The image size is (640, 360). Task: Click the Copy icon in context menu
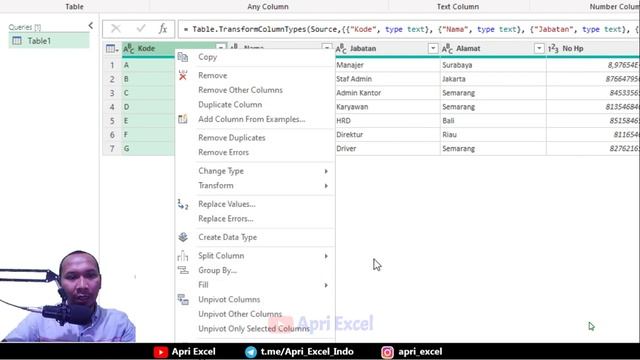point(183,57)
